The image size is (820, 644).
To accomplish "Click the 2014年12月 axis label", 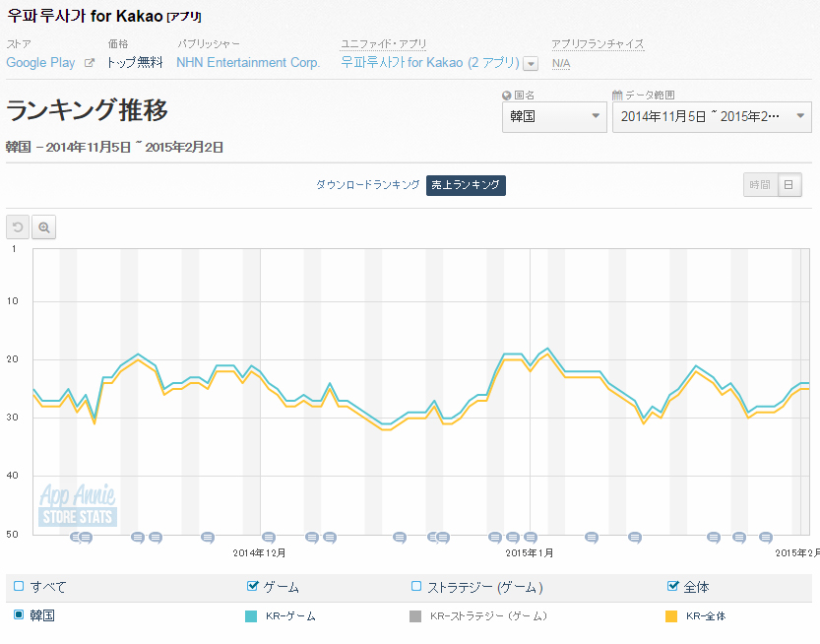I will pyautogui.click(x=260, y=553).
